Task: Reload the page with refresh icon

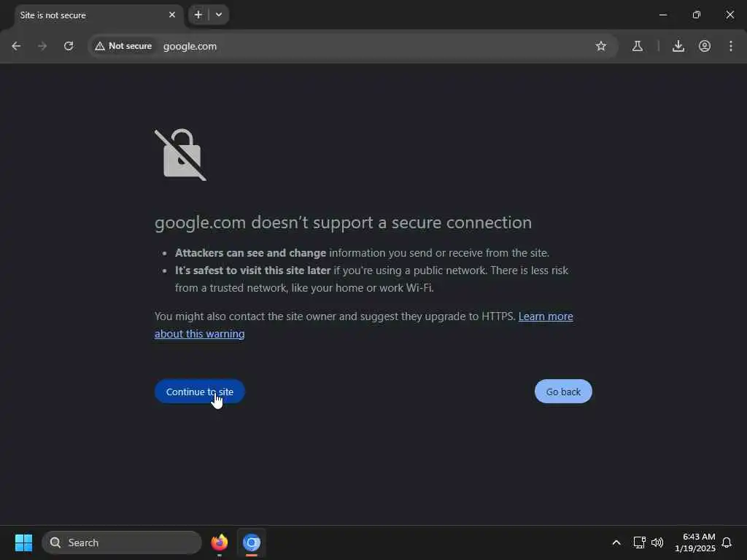Action: tap(69, 46)
